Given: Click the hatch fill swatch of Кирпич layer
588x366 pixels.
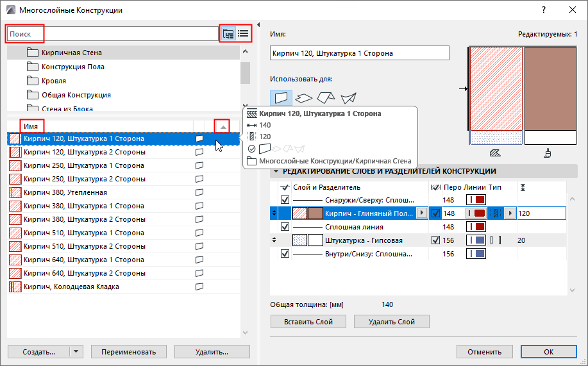Looking at the screenshot, I should tap(299, 213).
